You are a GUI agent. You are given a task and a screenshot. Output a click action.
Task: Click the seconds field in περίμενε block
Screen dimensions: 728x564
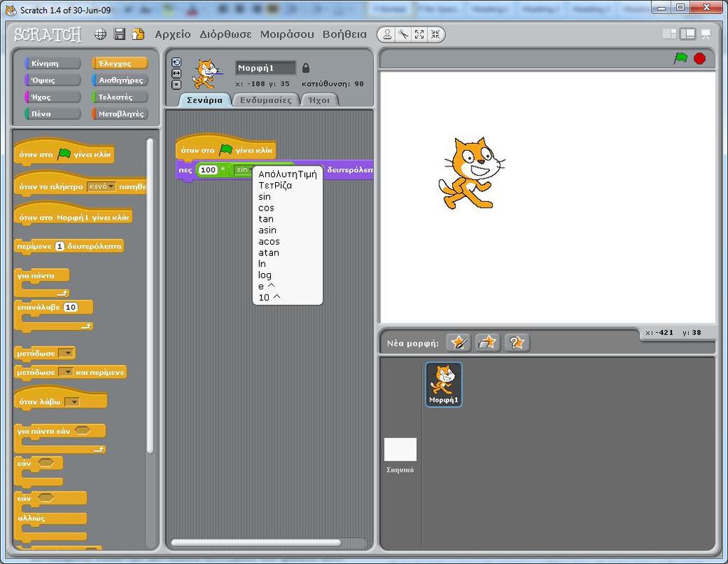60,246
